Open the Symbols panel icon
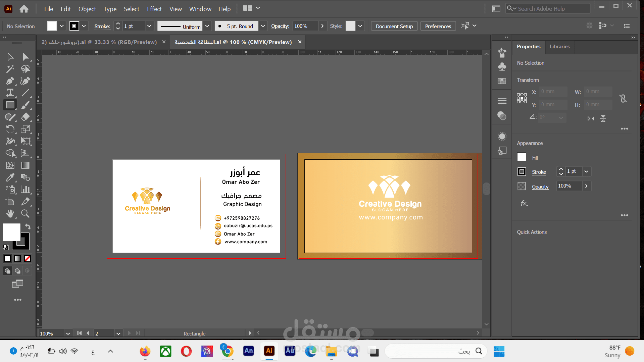Screen dimensions: 644x362 [502, 67]
